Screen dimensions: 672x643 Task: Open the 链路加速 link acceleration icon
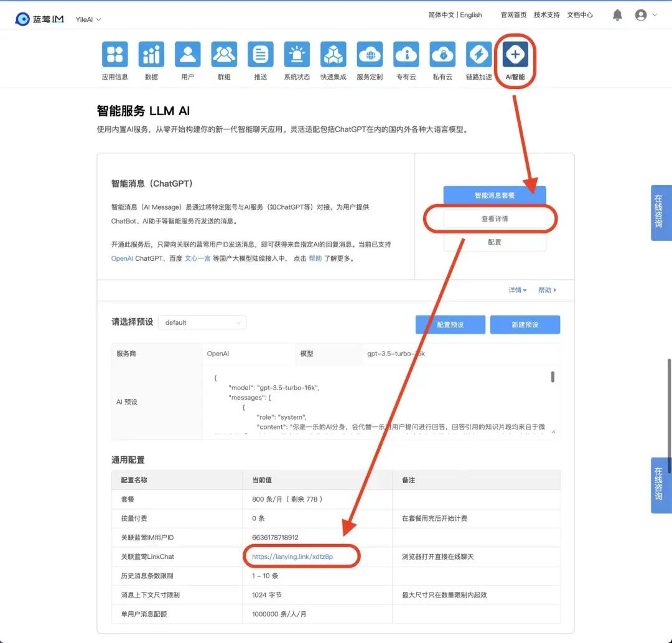pos(479,54)
